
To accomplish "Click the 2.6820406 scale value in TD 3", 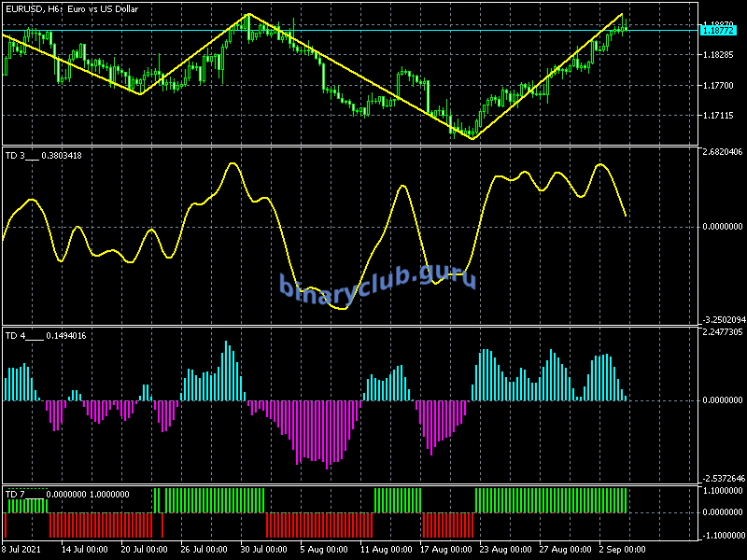I will [x=722, y=152].
